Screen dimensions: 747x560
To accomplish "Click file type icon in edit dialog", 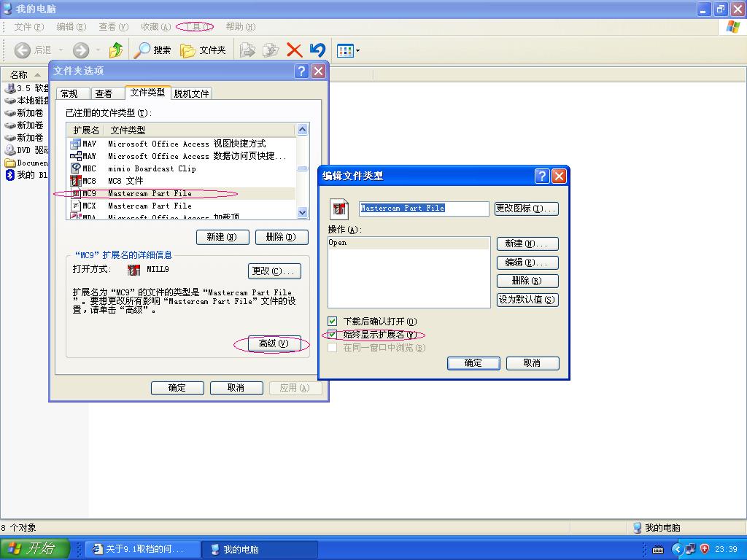I will point(339,209).
